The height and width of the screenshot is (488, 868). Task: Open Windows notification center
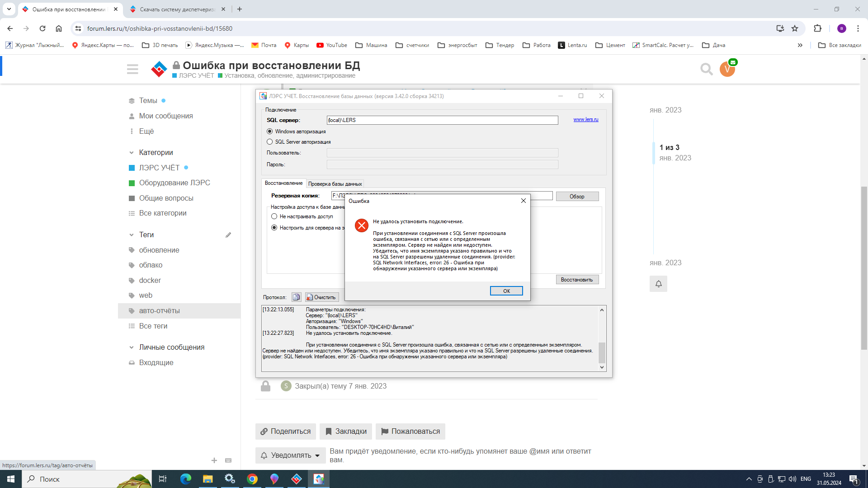[854, 479]
